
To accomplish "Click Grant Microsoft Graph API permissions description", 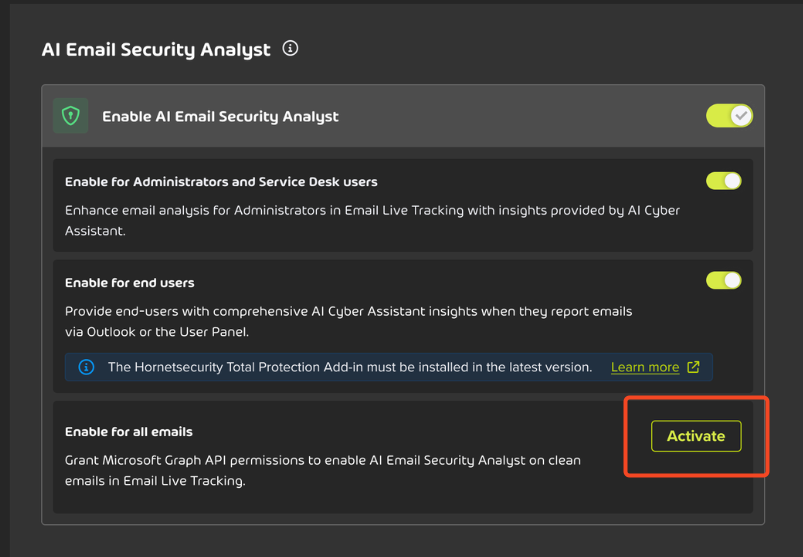I will coord(323,470).
